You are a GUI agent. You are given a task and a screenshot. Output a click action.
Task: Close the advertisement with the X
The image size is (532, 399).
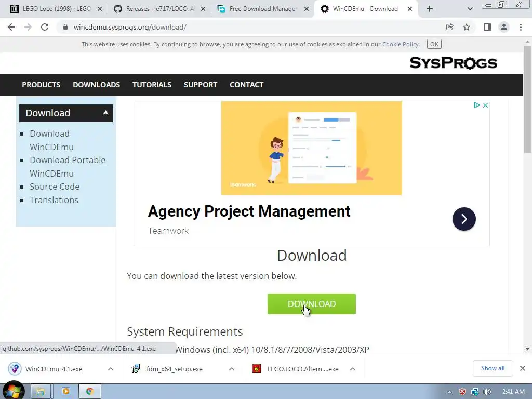(486, 105)
